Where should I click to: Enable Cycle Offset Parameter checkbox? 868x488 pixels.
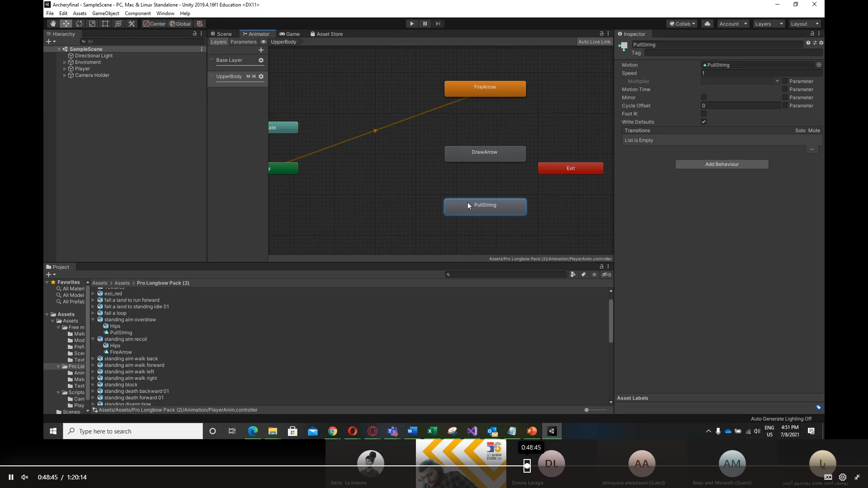[x=785, y=106]
